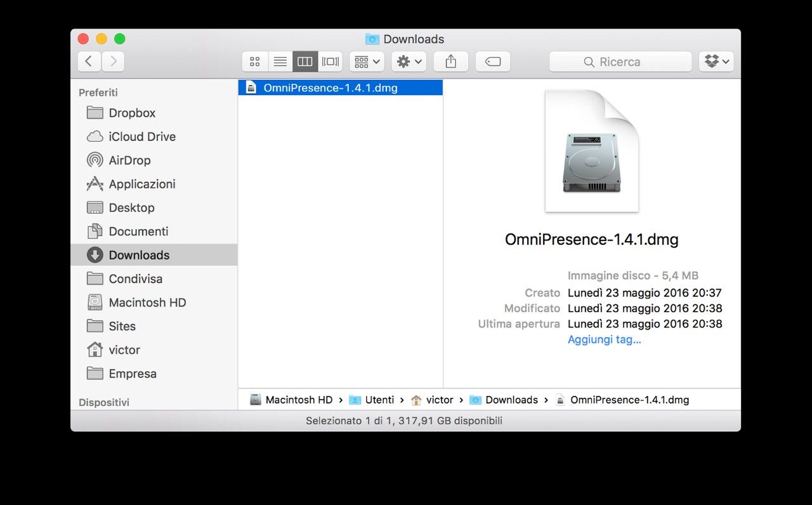Click the iCloud Drive cloud icon
The width and height of the screenshot is (812, 505).
pos(95,136)
